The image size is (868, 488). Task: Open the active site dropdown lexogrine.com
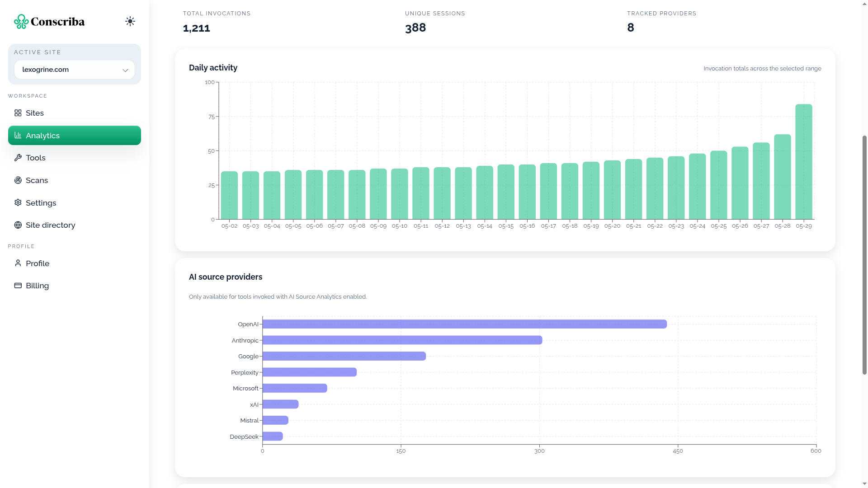tap(75, 70)
